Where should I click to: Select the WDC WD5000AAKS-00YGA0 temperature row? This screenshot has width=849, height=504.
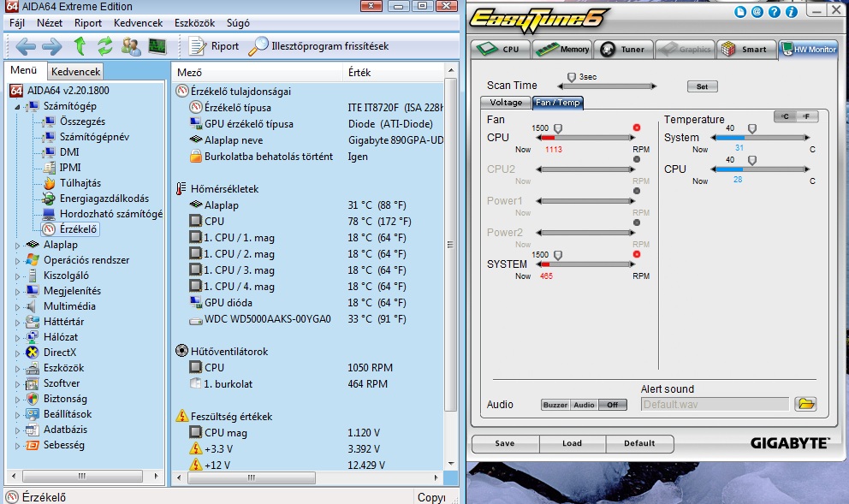coord(308,319)
